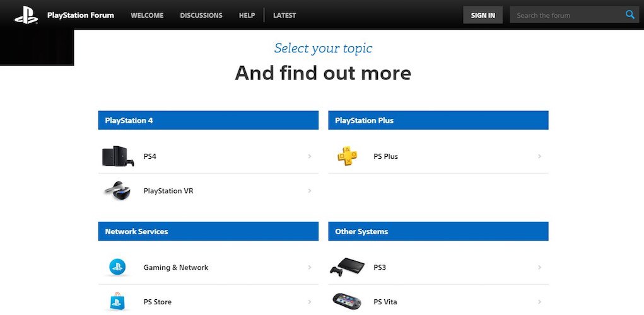The width and height of the screenshot is (644, 315).
Task: Expand the Gaming & Network row chevron
Action: click(x=310, y=267)
